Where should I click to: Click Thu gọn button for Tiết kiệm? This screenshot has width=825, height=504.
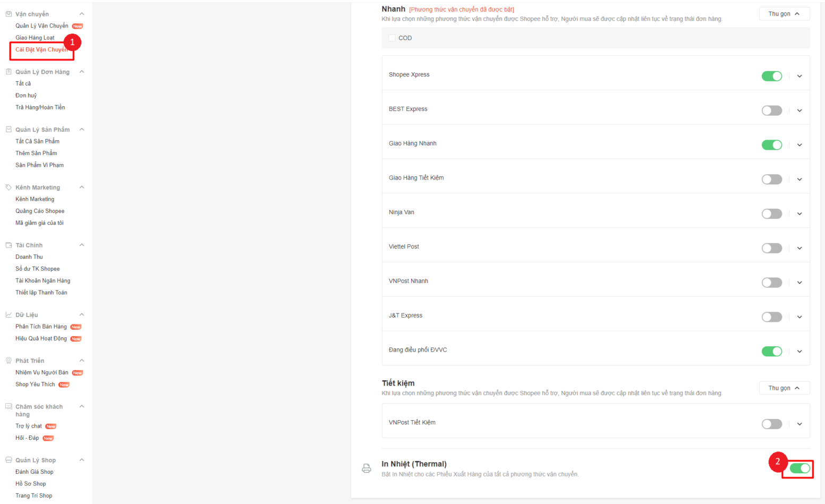(x=784, y=388)
